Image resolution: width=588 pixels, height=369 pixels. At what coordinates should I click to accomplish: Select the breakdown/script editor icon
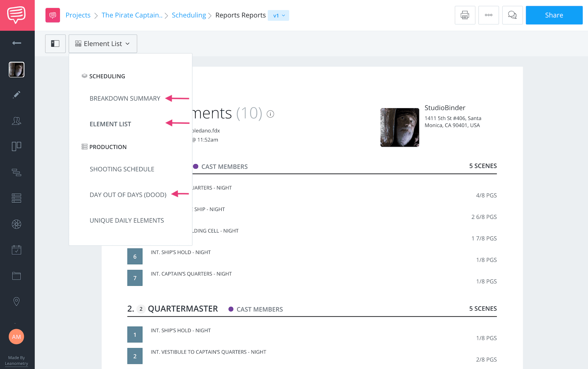pyautogui.click(x=17, y=95)
